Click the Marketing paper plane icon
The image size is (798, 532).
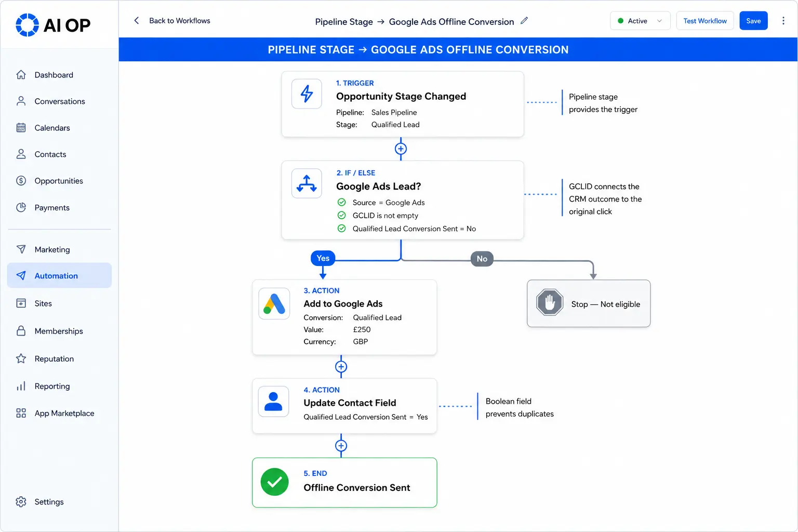pyautogui.click(x=21, y=249)
